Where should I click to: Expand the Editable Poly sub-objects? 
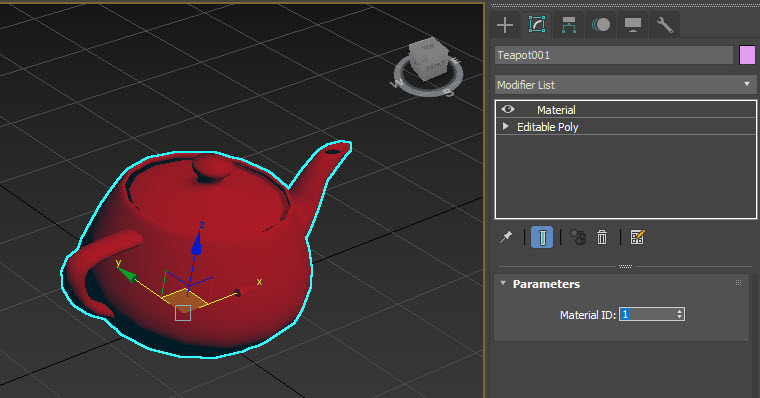click(x=506, y=127)
